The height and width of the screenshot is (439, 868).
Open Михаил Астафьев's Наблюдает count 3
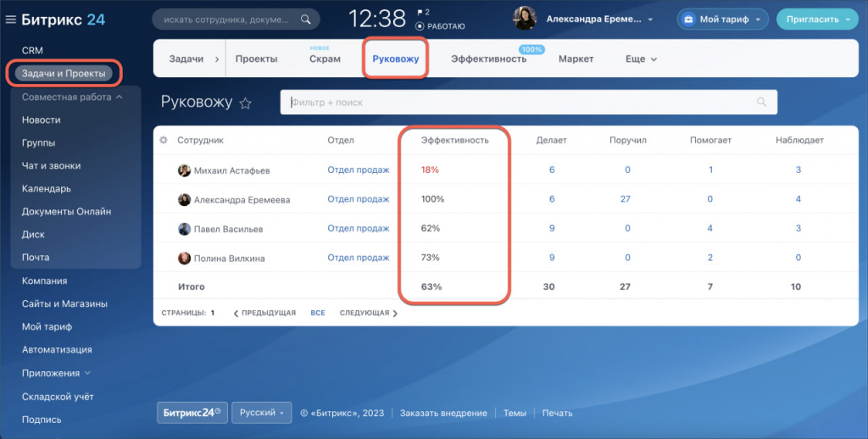(x=798, y=170)
